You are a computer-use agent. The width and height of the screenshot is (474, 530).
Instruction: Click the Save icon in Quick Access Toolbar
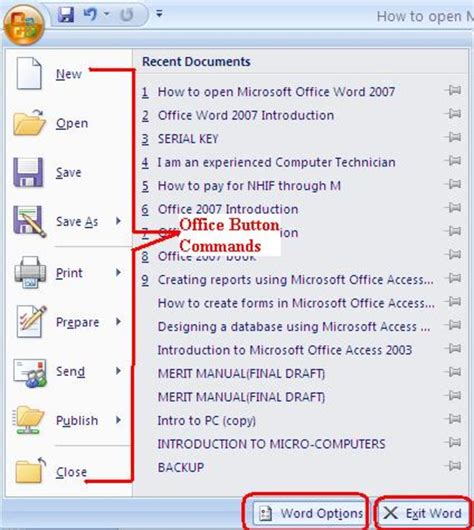[66, 15]
